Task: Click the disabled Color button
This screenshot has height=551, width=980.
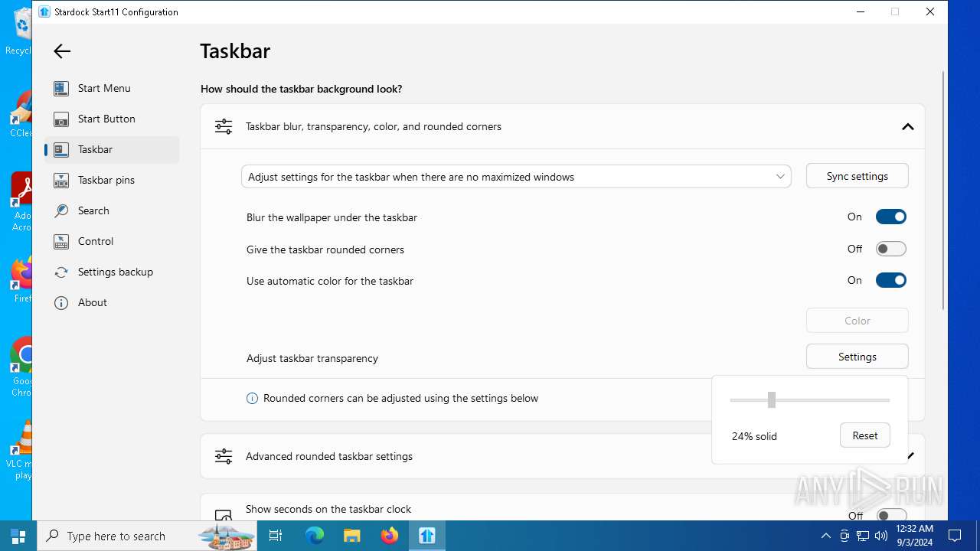Action: click(x=857, y=321)
